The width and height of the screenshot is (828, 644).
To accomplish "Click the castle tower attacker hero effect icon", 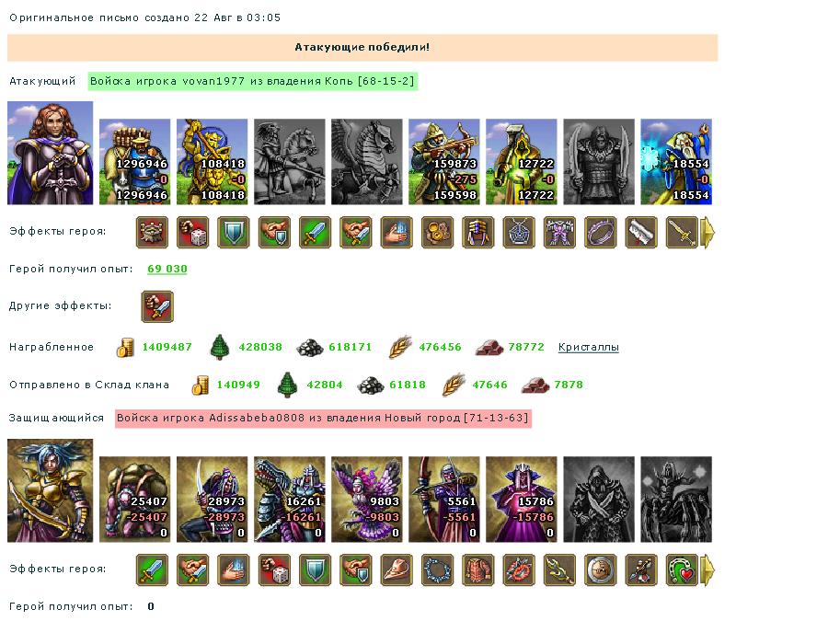I will [x=152, y=232].
